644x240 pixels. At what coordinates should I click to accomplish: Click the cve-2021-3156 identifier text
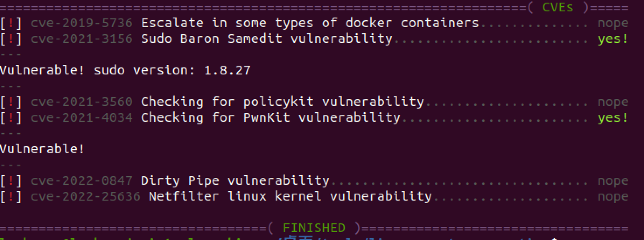click(81, 39)
